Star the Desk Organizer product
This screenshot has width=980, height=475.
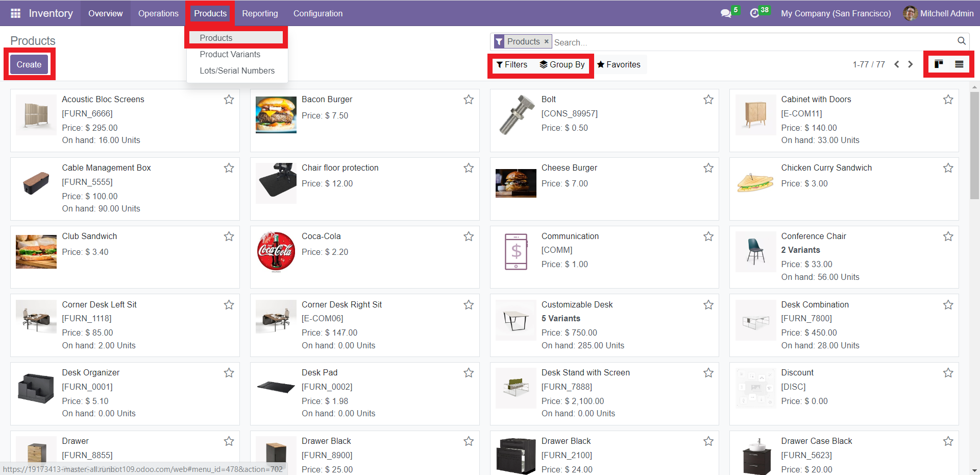click(229, 373)
